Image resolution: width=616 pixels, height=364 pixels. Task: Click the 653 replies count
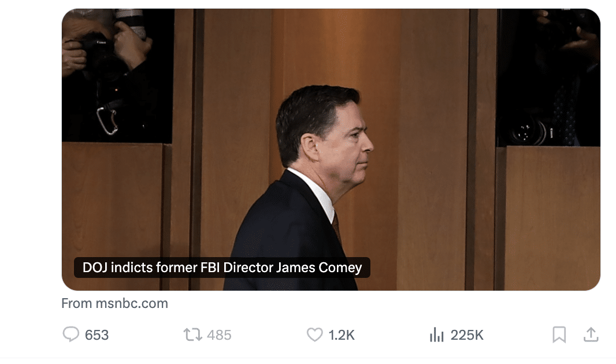[x=97, y=335]
